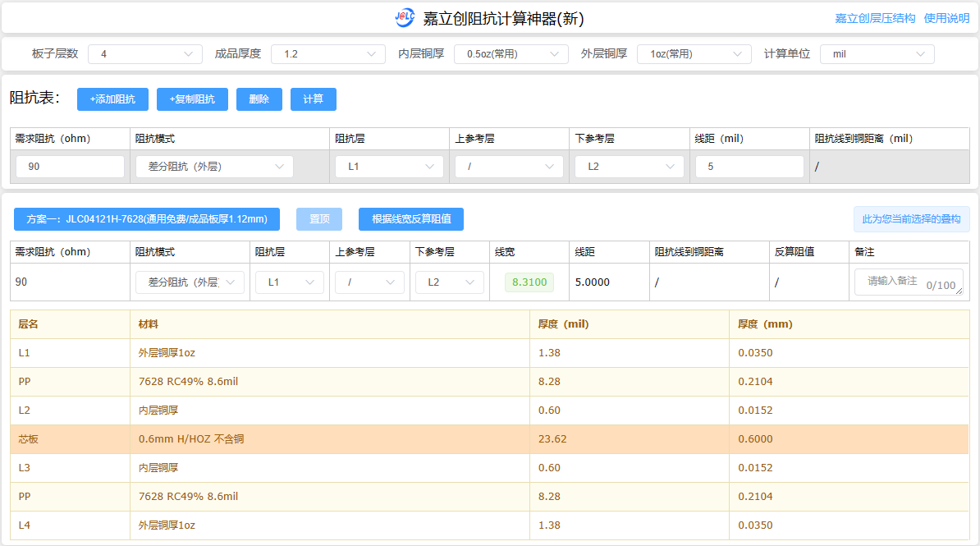Click the 需求阻抗 input field with 90
The width and height of the screenshot is (980, 546).
click(70, 167)
